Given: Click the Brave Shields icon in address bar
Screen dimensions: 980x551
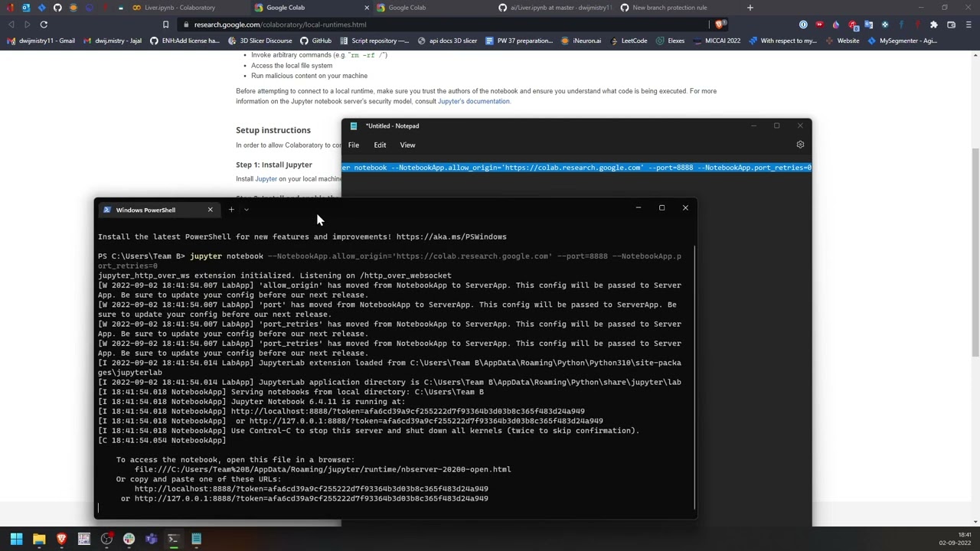Looking at the screenshot, I should click(720, 24).
